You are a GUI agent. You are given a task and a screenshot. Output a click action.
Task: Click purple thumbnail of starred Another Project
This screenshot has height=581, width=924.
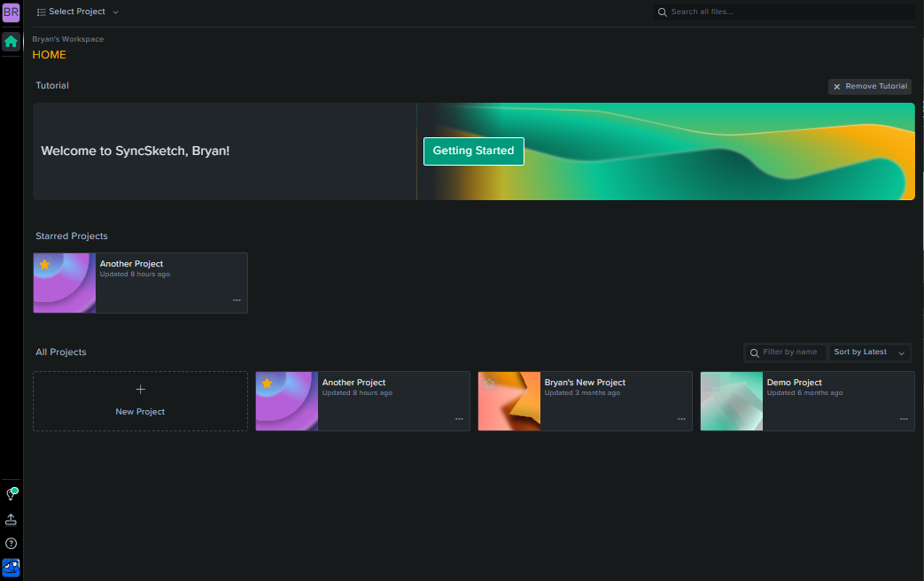coord(65,283)
